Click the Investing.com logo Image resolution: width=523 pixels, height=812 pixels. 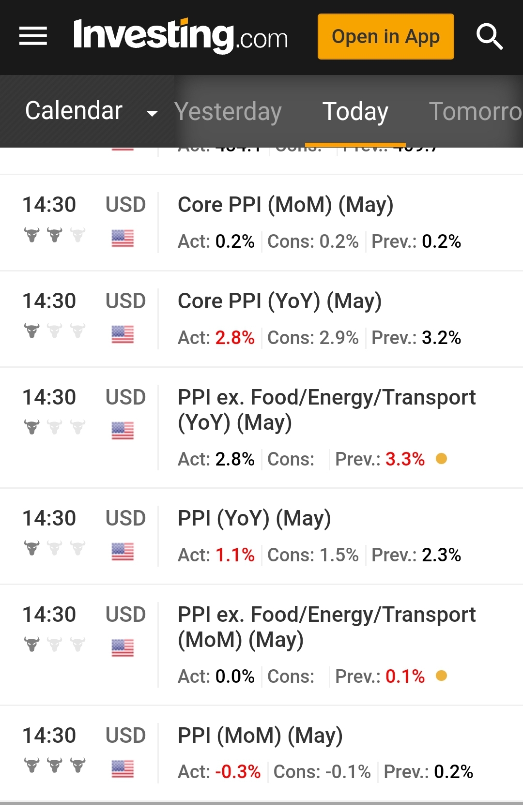coord(180,36)
